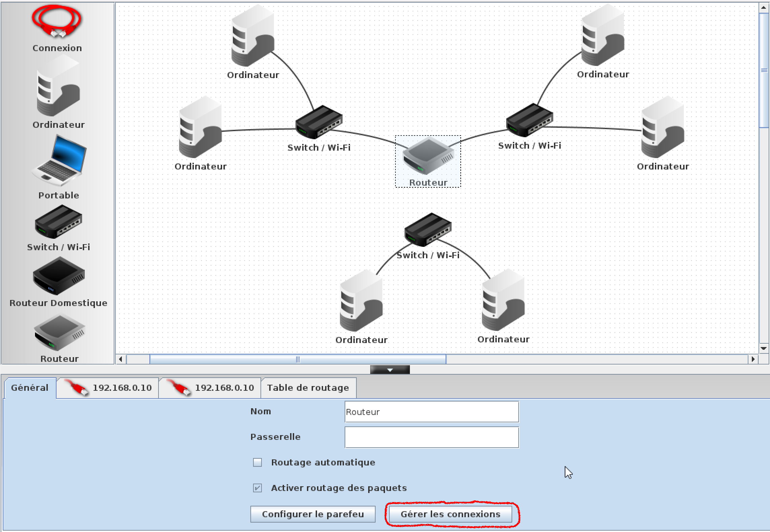Click Configurer le parefeu button
The height and width of the screenshot is (532, 770).
tap(313, 514)
